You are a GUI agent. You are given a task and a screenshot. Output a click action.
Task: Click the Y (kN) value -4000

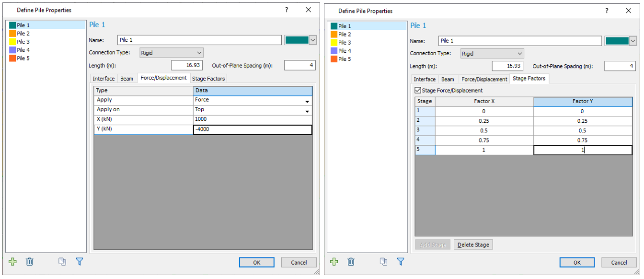click(253, 129)
